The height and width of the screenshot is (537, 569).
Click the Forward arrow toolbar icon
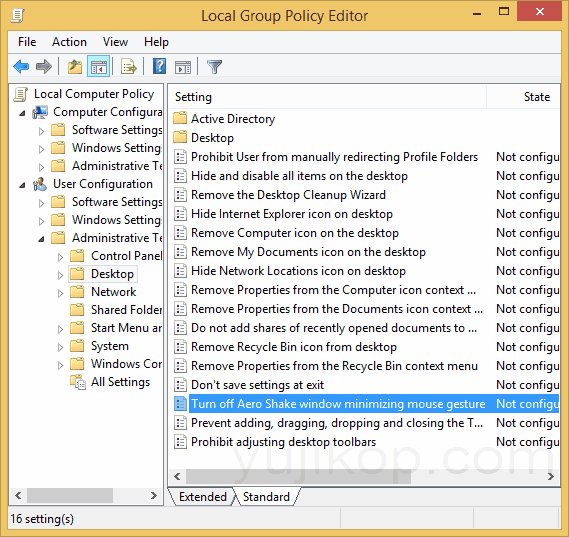pos(44,67)
